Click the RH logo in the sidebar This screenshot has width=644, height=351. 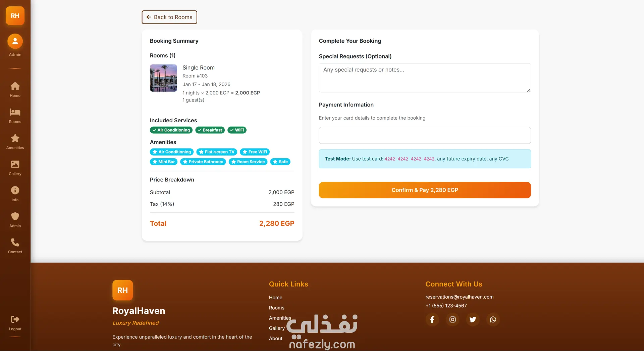coord(15,16)
